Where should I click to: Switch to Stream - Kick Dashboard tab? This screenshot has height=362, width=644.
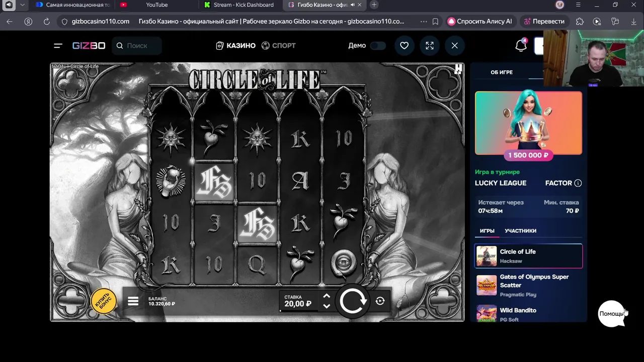[x=240, y=5]
